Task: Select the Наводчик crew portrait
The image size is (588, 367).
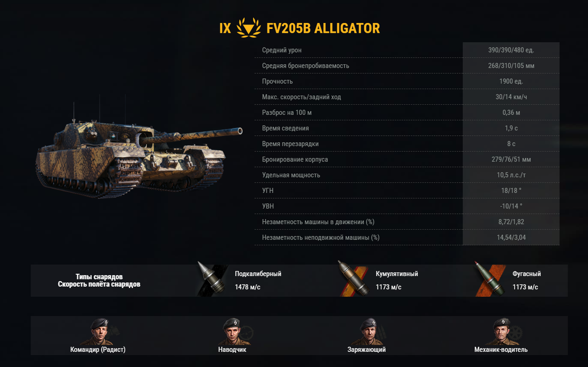Action: pos(232,331)
